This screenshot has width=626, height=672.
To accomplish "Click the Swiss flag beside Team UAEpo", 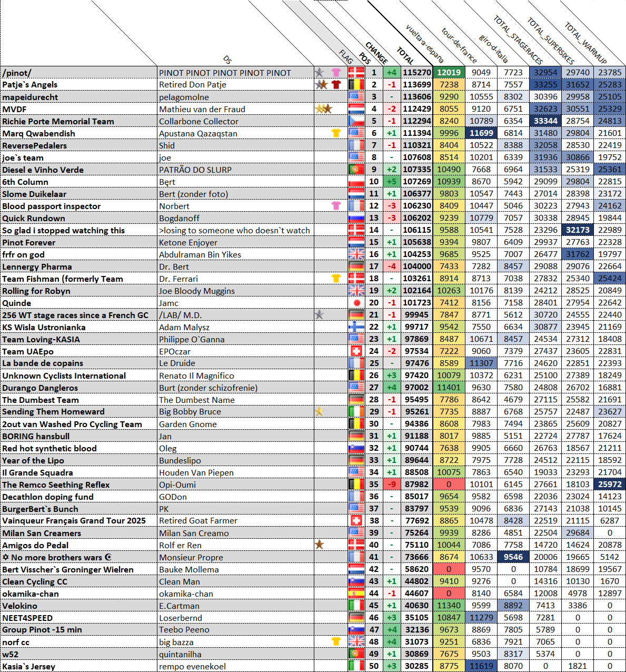I will 356,351.
